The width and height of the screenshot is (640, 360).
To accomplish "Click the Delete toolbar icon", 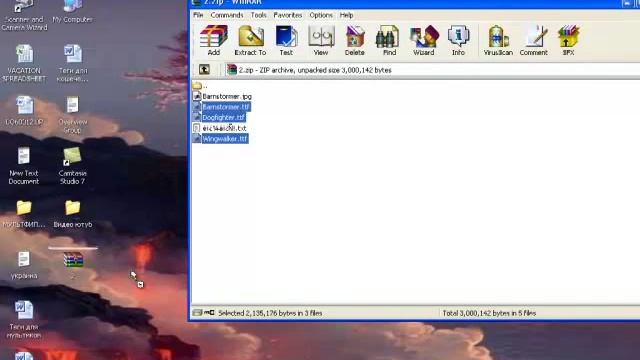I will point(354,40).
